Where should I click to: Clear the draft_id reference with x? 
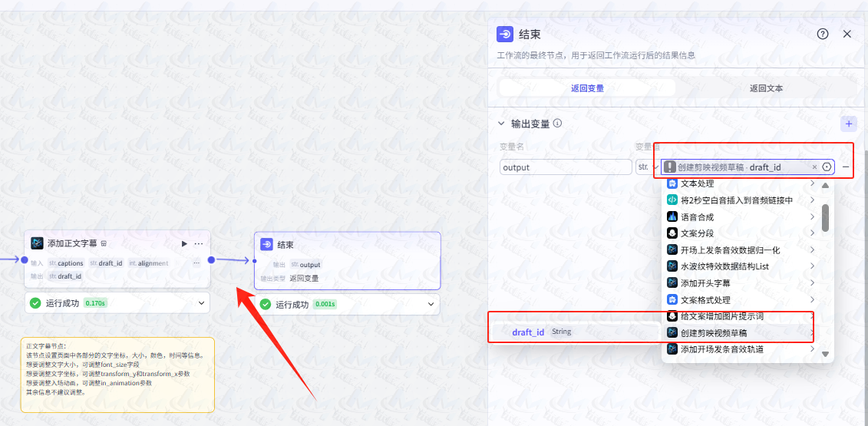814,167
